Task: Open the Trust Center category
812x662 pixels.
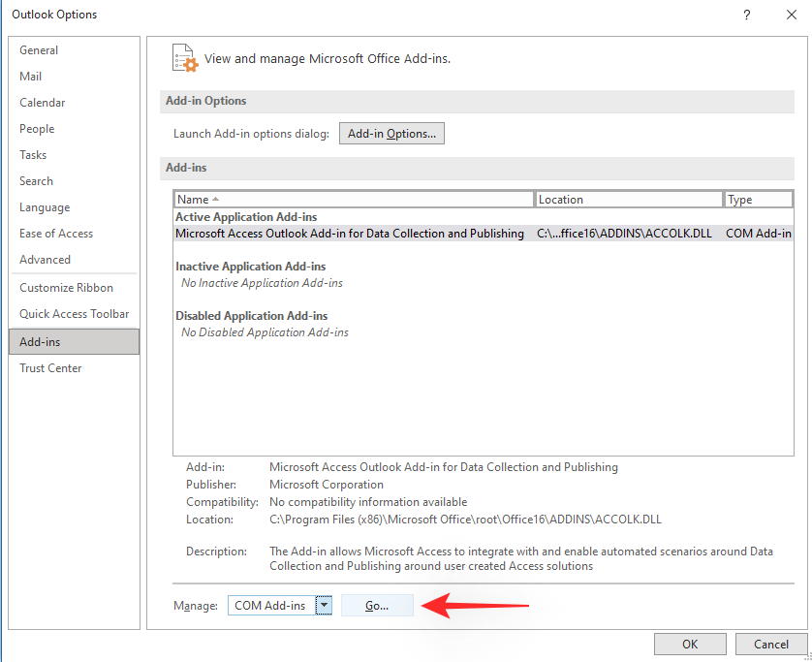Action: [50, 368]
